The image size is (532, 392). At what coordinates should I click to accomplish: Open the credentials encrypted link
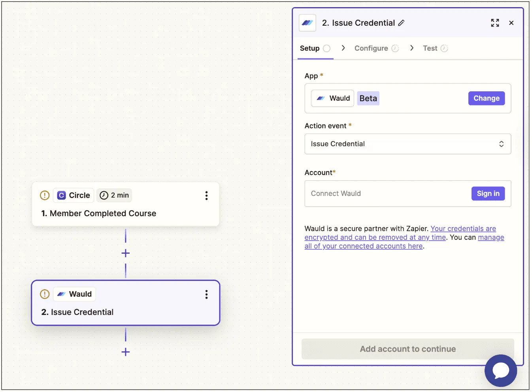[x=400, y=233]
